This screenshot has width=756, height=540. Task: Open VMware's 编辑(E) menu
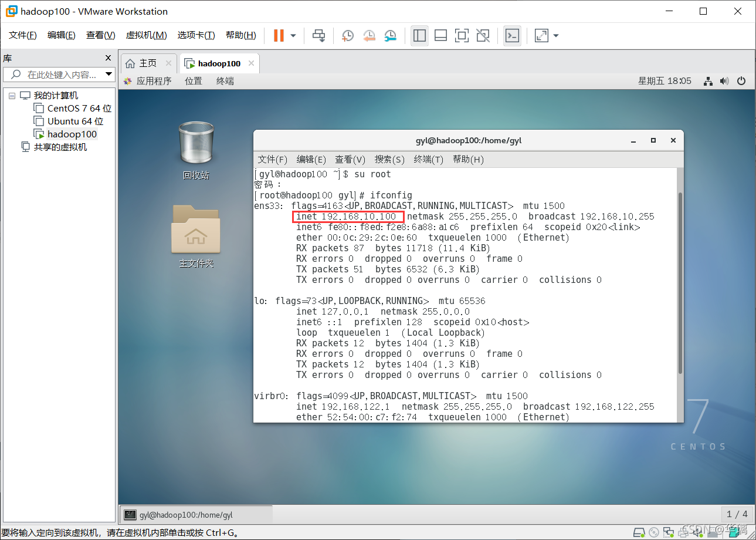pos(62,35)
